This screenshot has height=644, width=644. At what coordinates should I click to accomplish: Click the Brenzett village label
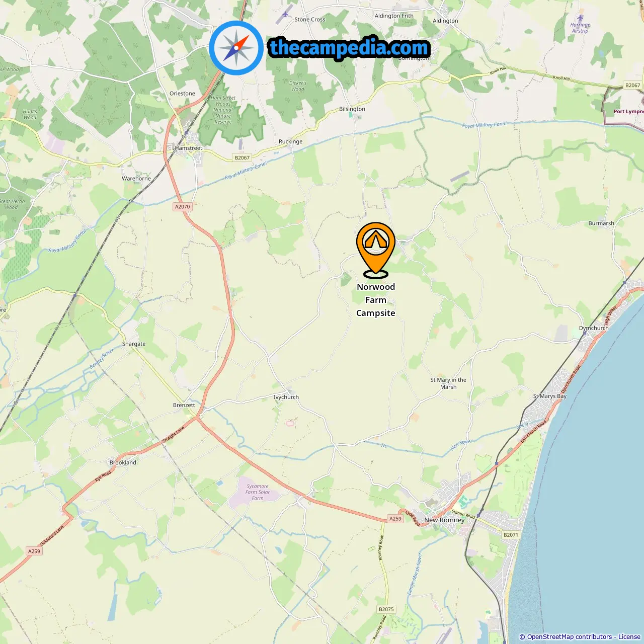tap(184, 406)
